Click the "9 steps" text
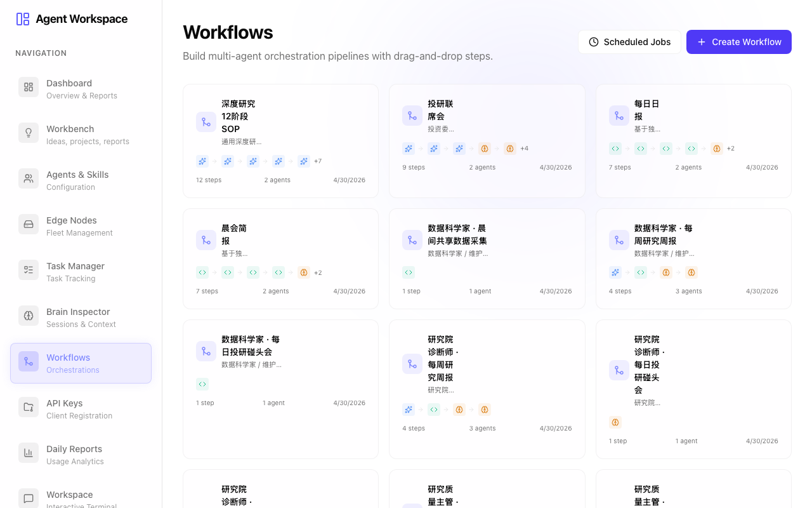The width and height of the screenshot is (812, 508). [x=414, y=168]
